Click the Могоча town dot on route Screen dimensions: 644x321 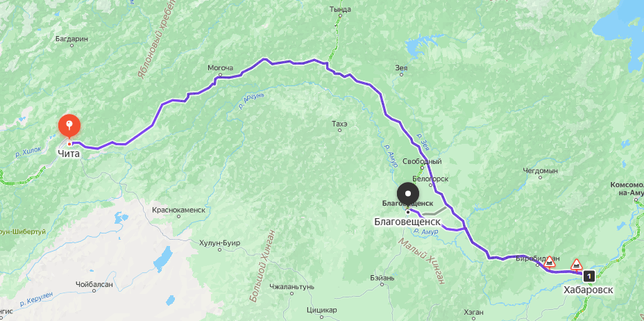[220, 75]
